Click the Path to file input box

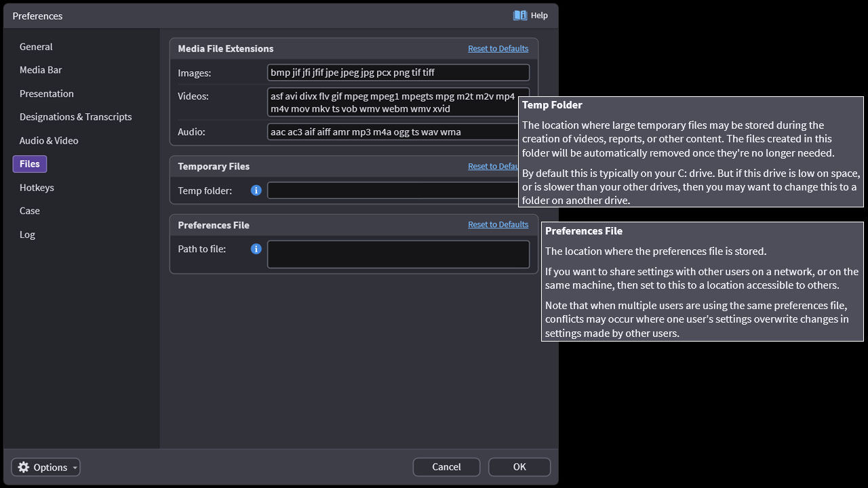pos(398,254)
